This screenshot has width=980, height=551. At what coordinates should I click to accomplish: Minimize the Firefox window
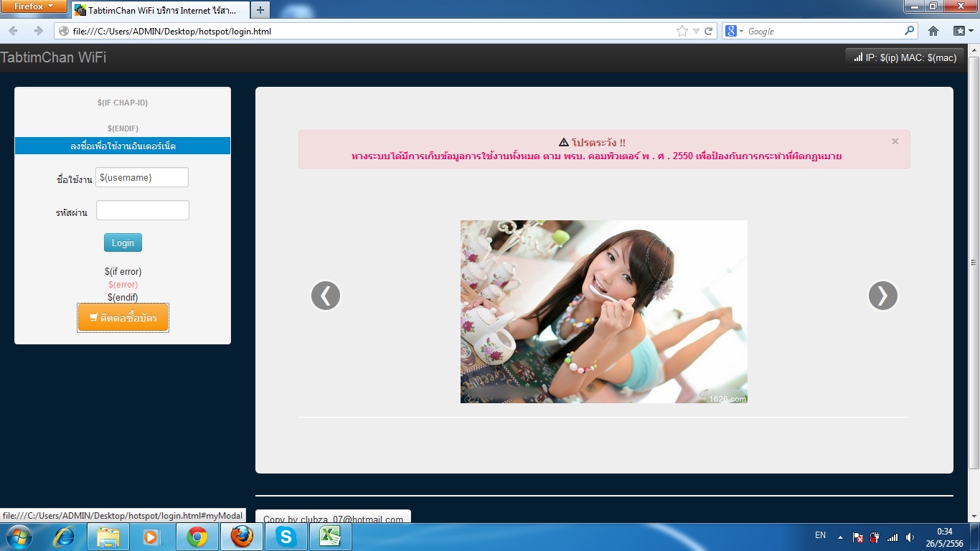914,6
